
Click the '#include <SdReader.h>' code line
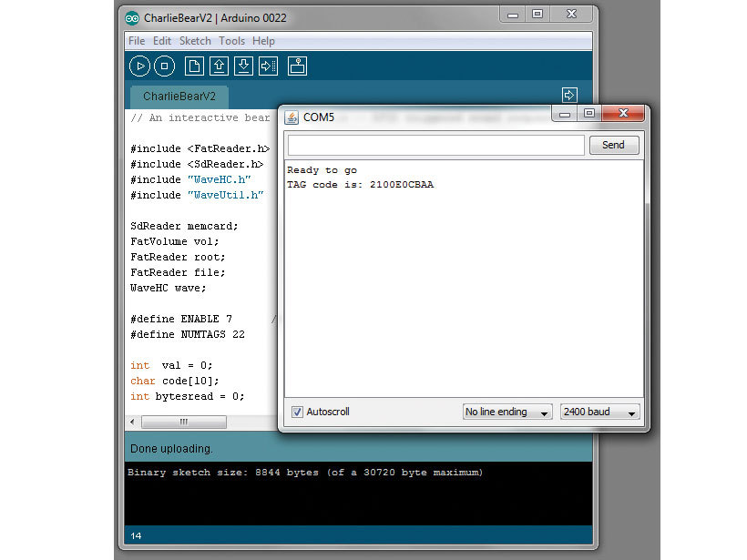tap(197, 164)
